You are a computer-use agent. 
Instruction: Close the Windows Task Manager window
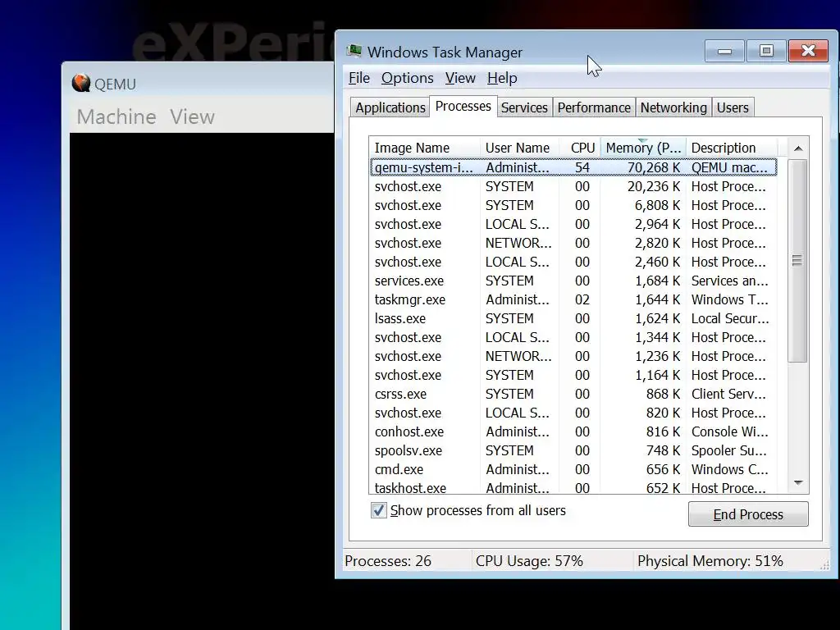pyautogui.click(x=808, y=51)
